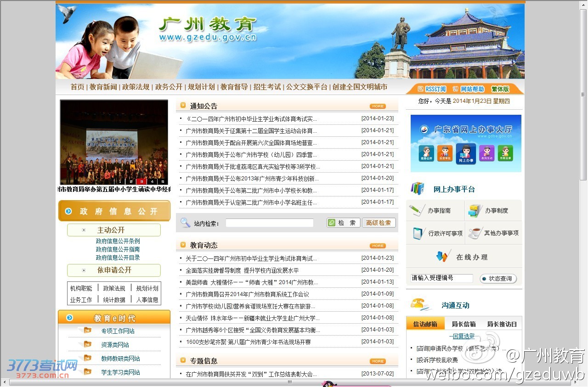Screen dimensions: 588x387
Task: Jump to slide 5 in the photo slideshow
Action: click(163, 181)
